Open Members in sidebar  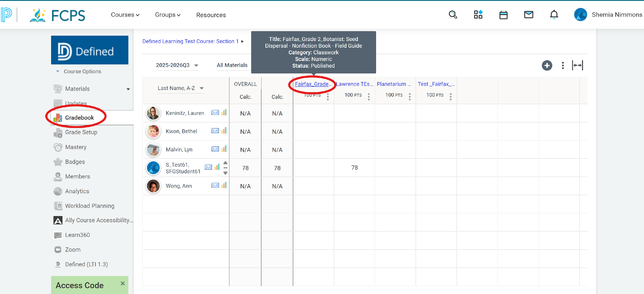(77, 177)
